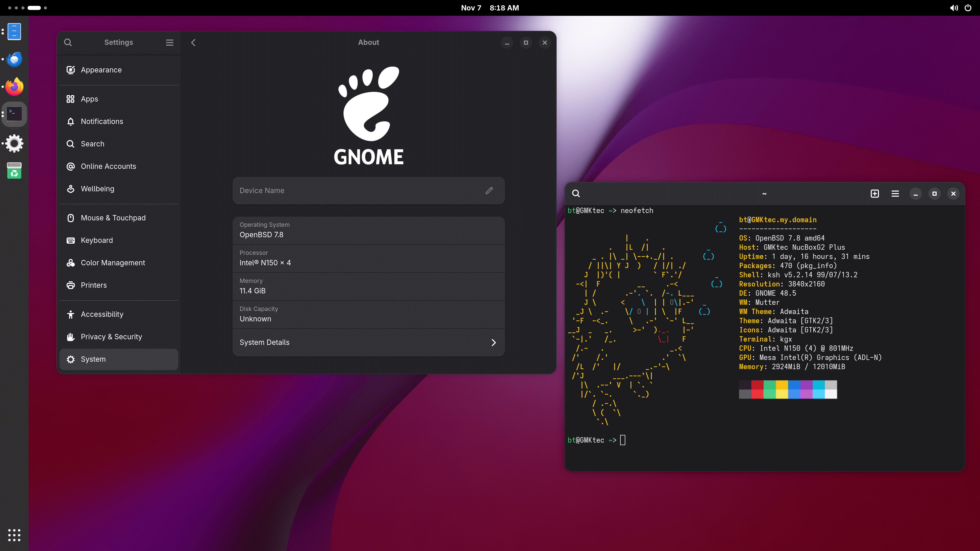Open the terminal hamburger menu
This screenshot has height=551, width=980.
coord(895,194)
